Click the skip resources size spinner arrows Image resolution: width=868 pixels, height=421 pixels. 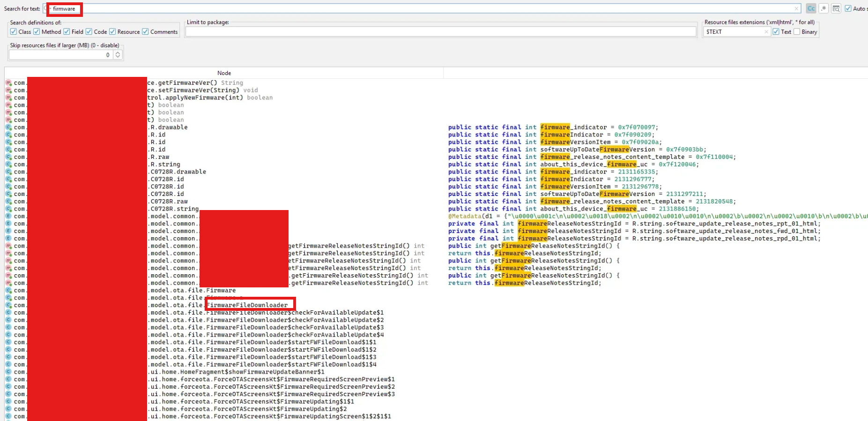tap(118, 55)
